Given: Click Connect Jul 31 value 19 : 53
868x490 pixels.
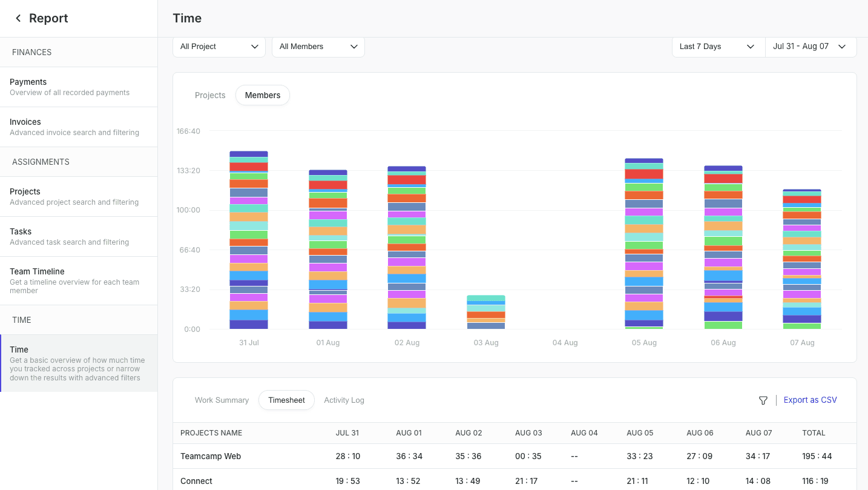Looking at the screenshot, I should coord(348,481).
